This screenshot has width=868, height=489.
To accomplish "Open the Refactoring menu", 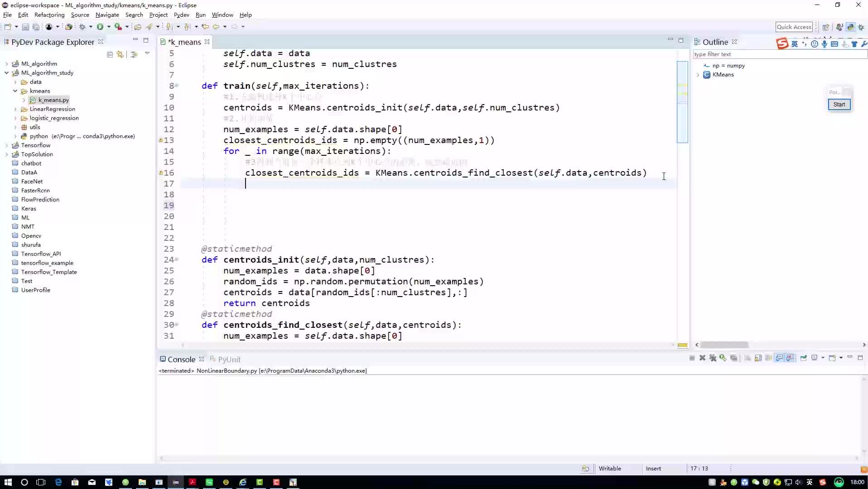I will click(x=49, y=15).
